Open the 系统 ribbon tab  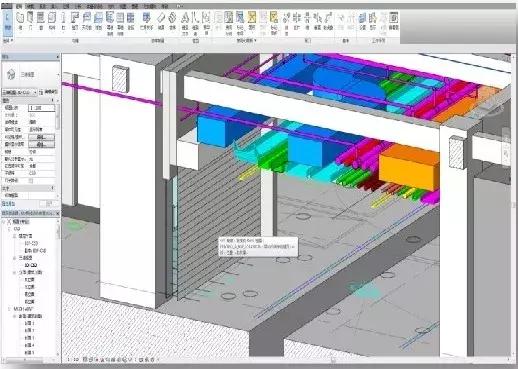(42, 6)
